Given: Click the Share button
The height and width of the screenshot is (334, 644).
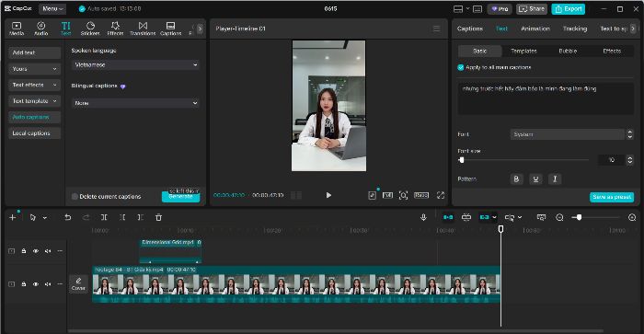Looking at the screenshot, I should pos(532,8).
